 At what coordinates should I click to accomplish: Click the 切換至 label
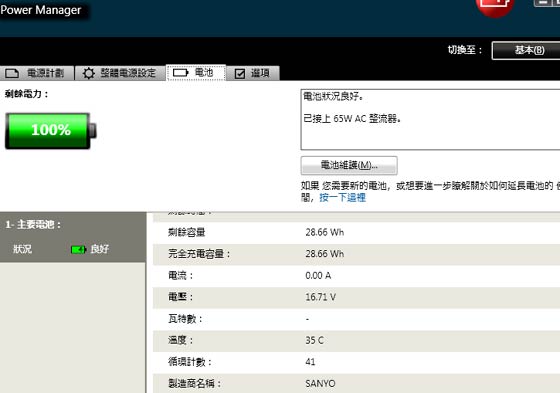coord(465,50)
